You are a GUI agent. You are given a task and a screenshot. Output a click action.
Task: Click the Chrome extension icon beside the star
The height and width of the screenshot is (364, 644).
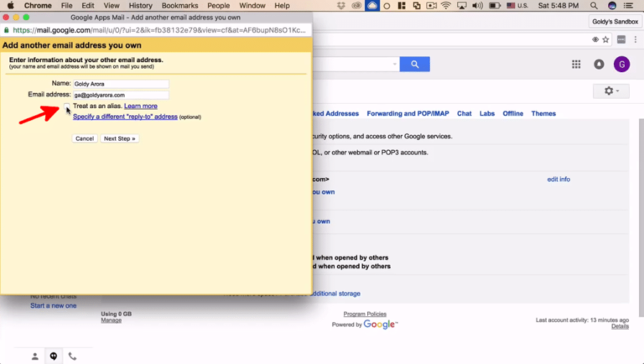621,39
